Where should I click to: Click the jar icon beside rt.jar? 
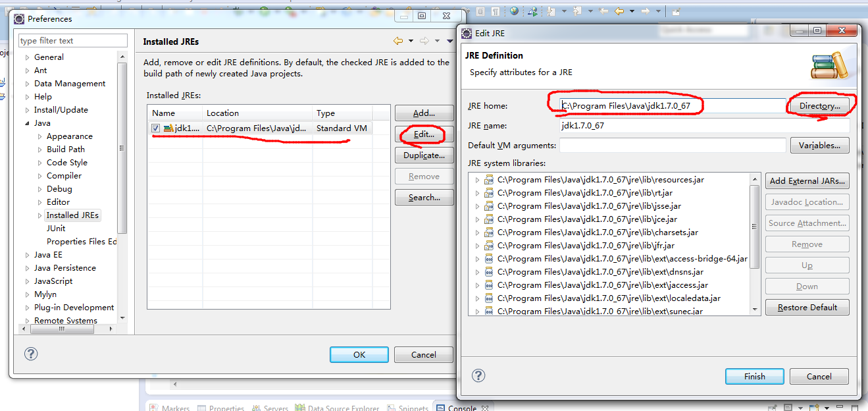[x=489, y=193]
